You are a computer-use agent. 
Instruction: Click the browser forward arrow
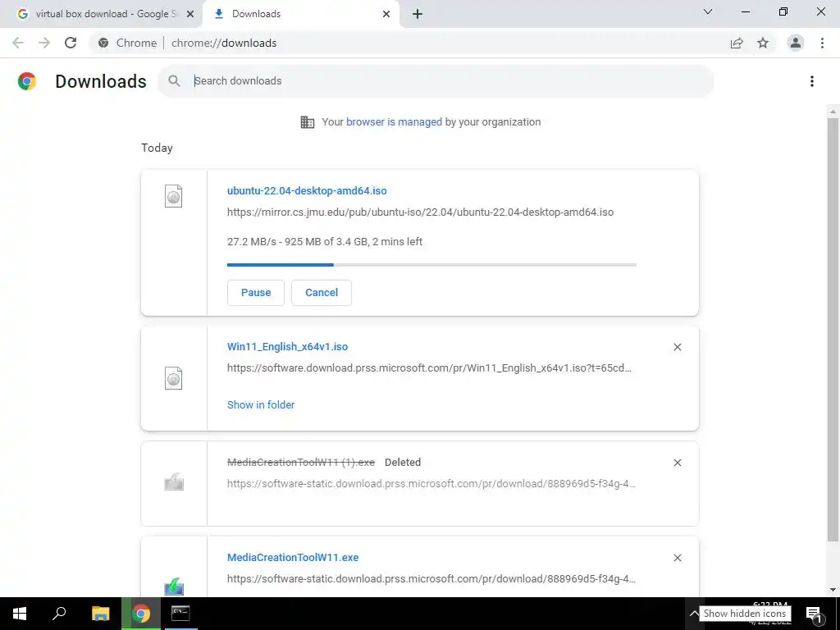[x=44, y=43]
